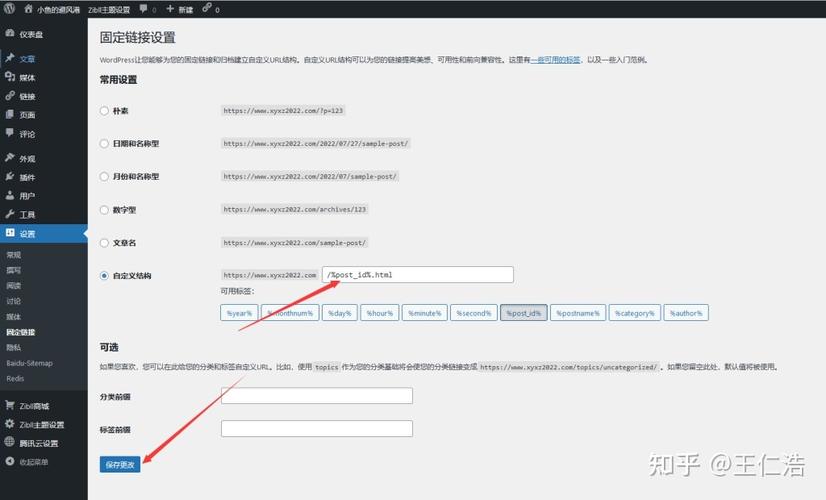The image size is (826, 500).
Task: Click the 2022/07/sample-post example URL
Action: (x=310, y=177)
